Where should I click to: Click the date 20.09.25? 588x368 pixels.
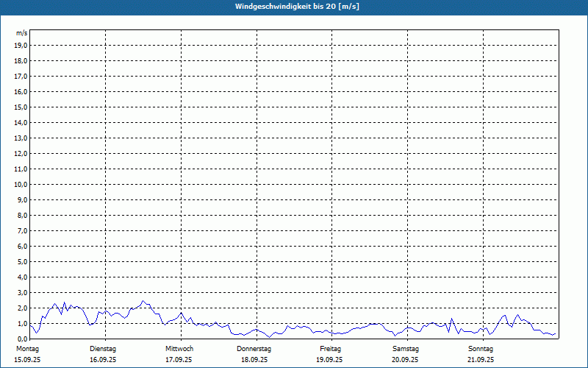[405, 360]
